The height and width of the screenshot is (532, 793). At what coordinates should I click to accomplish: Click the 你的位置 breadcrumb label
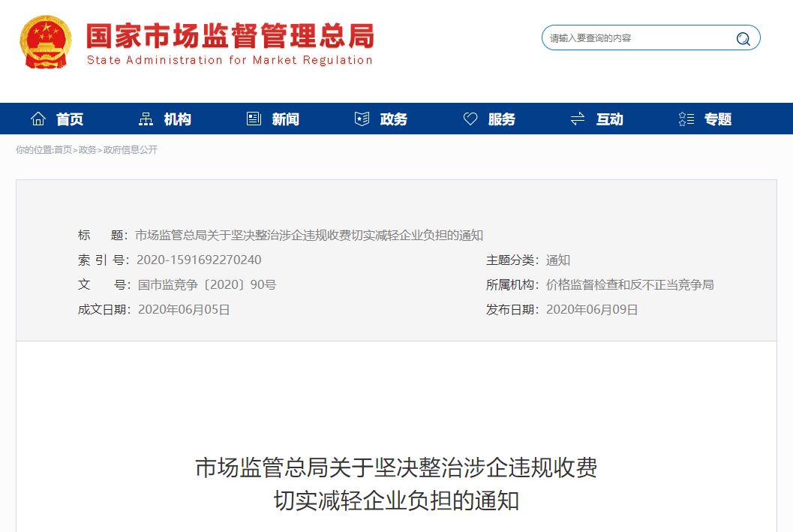(x=33, y=149)
